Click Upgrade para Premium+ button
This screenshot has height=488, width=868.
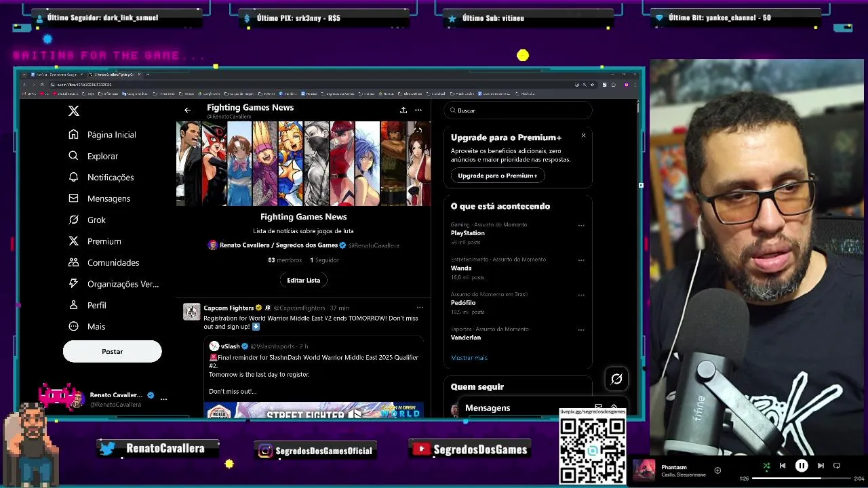click(x=498, y=176)
